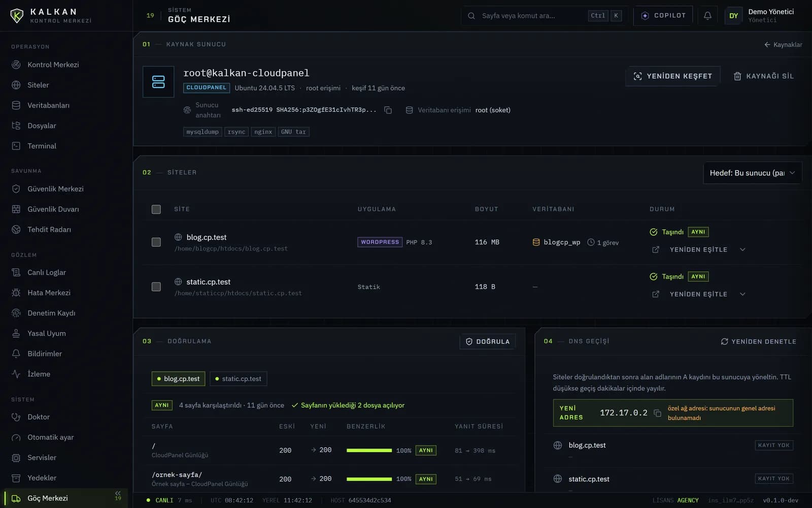Click the Kalkan shield logo

(17, 16)
